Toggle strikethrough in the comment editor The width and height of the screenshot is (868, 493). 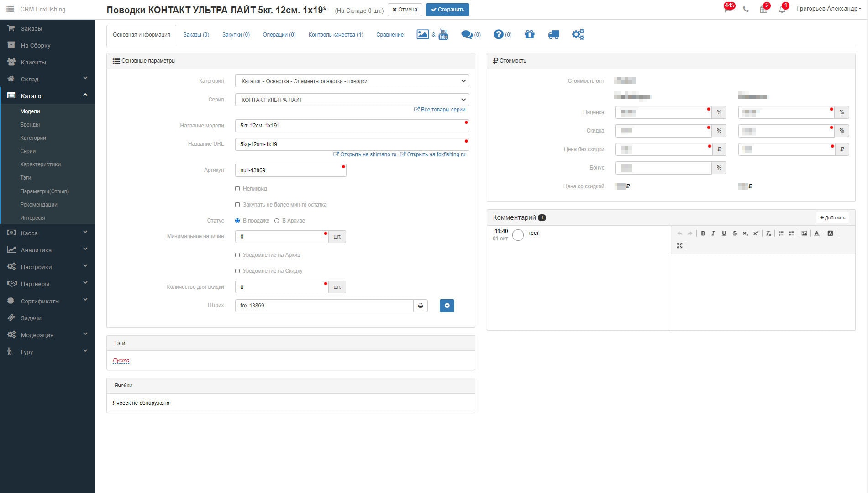[x=735, y=233]
